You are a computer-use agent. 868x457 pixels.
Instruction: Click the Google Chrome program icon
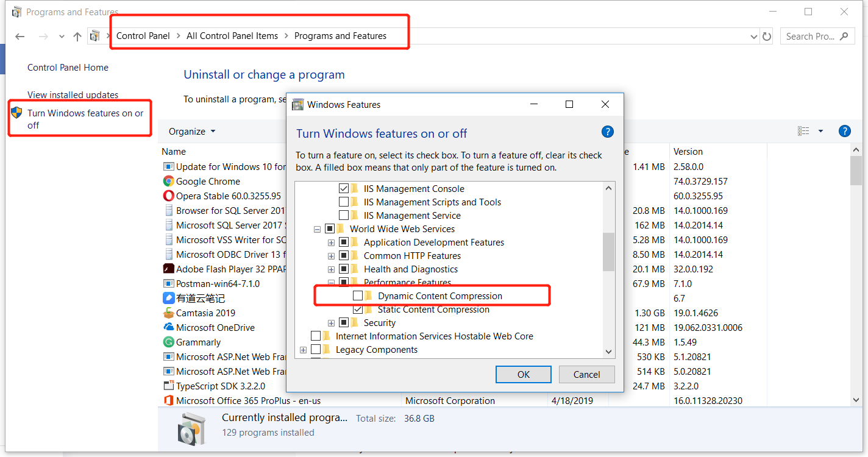[x=169, y=182]
